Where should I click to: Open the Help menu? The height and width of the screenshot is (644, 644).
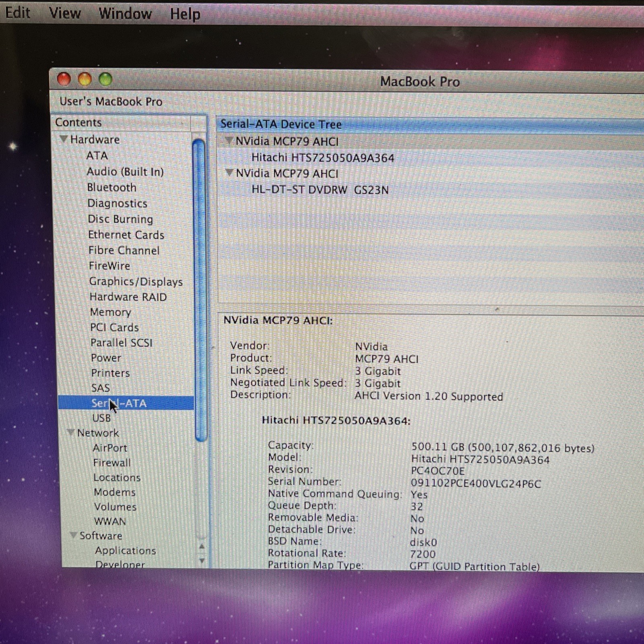pyautogui.click(x=185, y=14)
